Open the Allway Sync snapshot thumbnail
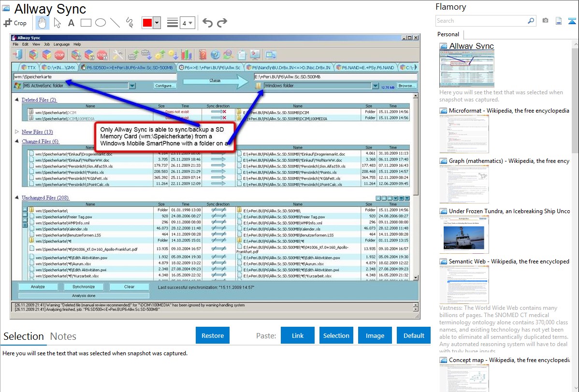The height and width of the screenshot is (392, 579). (x=467, y=68)
